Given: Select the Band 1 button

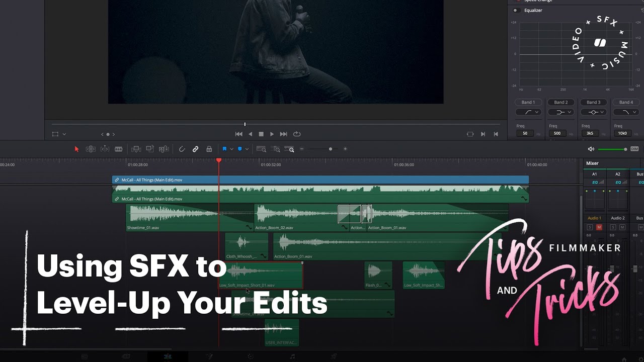Looking at the screenshot, I should click(528, 102).
